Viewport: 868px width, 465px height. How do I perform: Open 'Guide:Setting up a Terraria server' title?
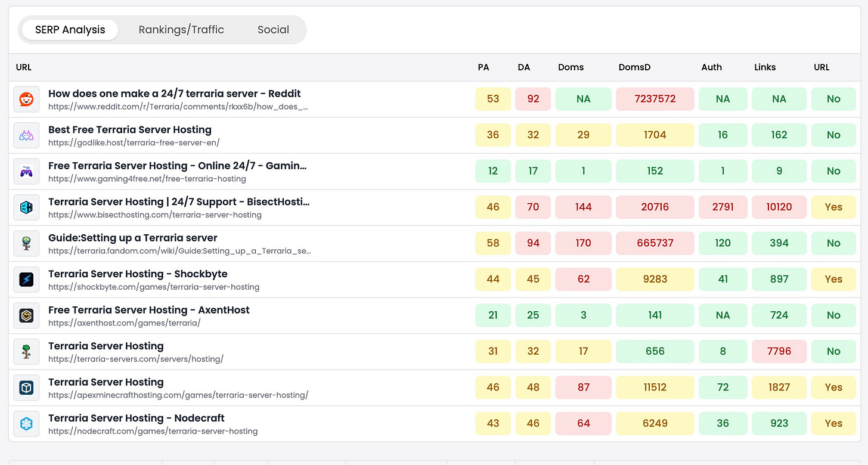click(133, 238)
